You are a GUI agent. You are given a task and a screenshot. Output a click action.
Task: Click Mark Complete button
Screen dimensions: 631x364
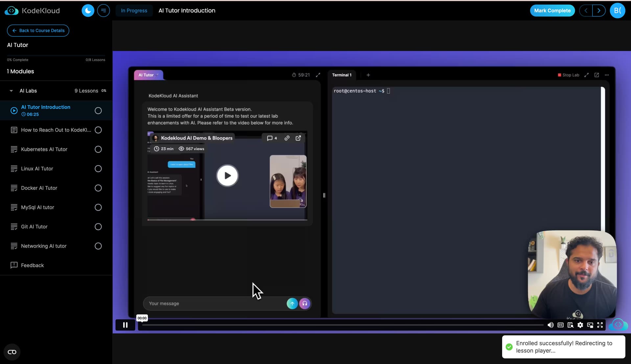(x=552, y=11)
